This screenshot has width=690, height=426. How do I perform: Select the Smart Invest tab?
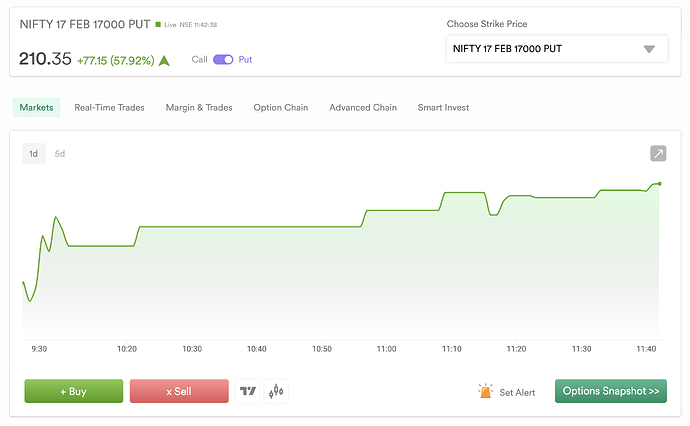[x=443, y=107]
